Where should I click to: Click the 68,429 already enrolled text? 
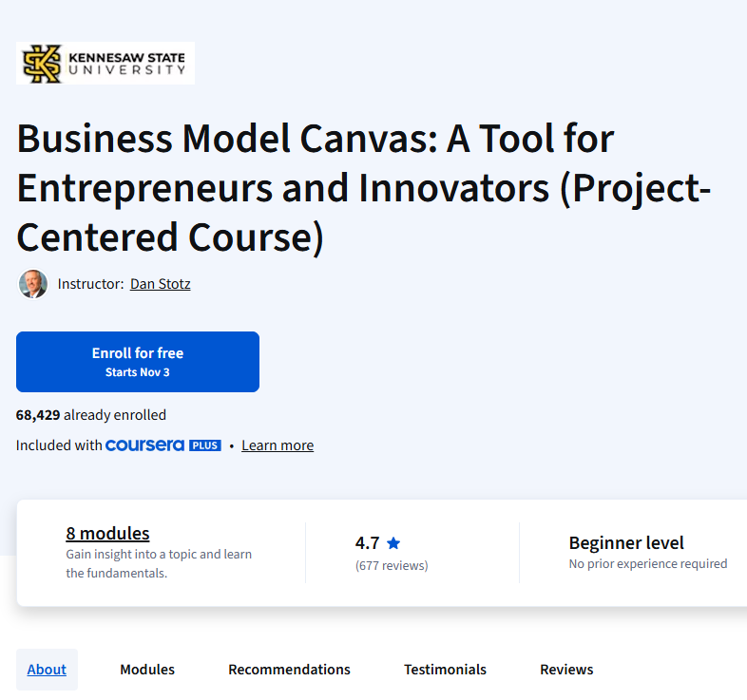click(91, 415)
